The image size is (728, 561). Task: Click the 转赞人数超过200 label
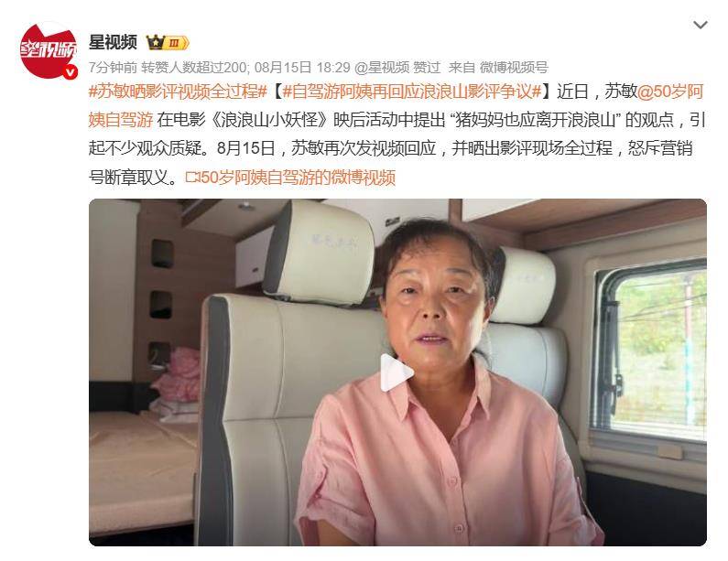click(194, 68)
